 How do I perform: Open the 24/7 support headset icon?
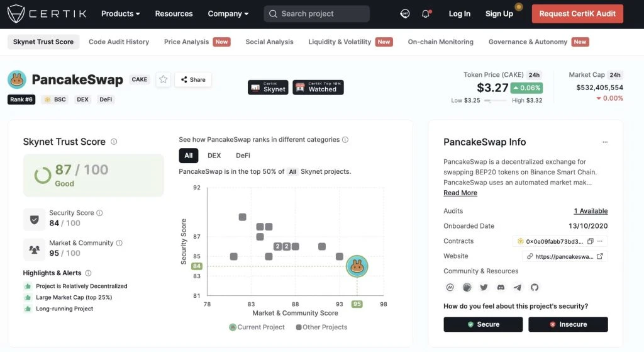406,14
